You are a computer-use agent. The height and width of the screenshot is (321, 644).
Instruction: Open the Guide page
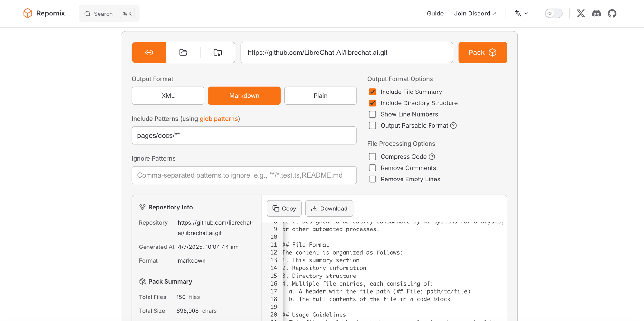[x=435, y=14]
